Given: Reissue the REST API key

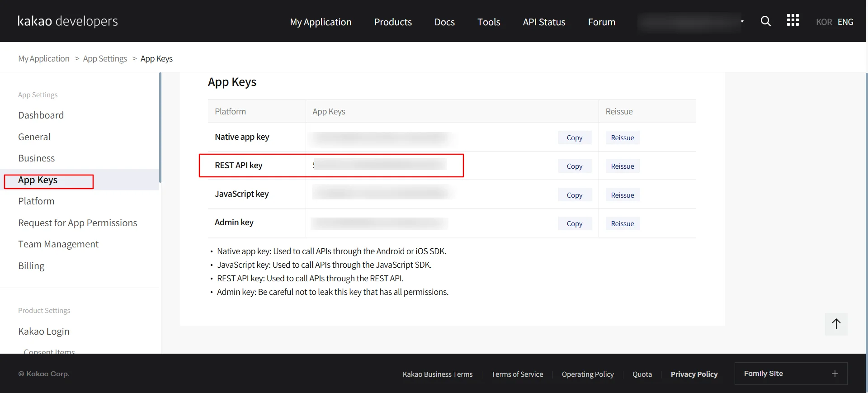Looking at the screenshot, I should (623, 166).
